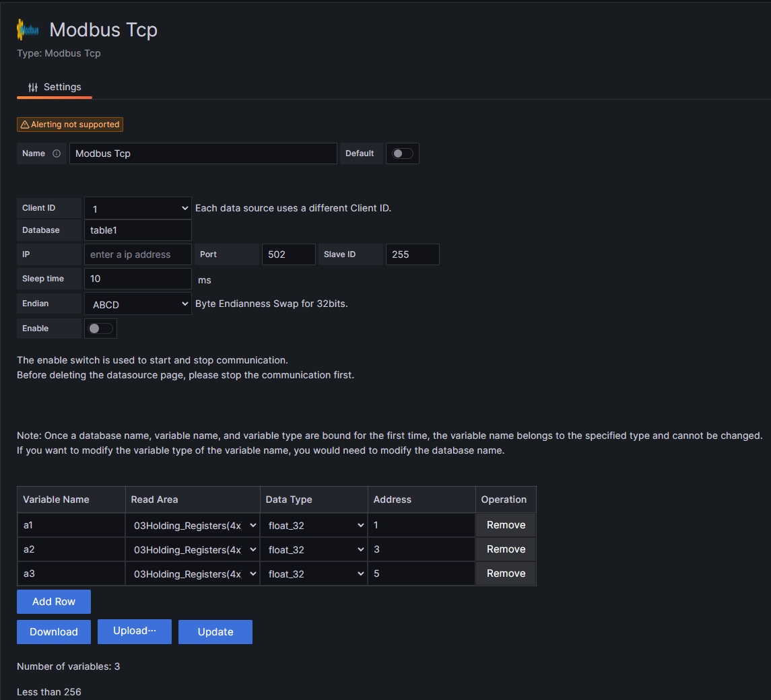
Task: Open Data Type dropdown for variable a3
Action: [x=314, y=574]
